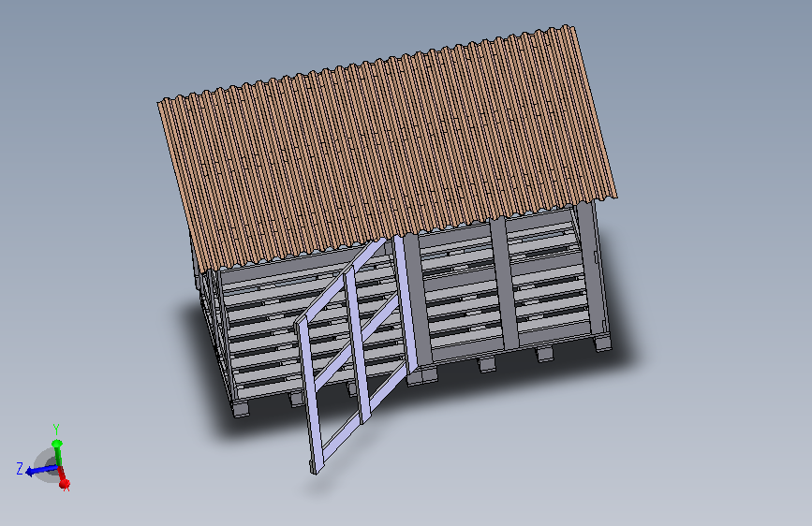
Task: Click the green Y axis of the triad
Action: (57, 454)
